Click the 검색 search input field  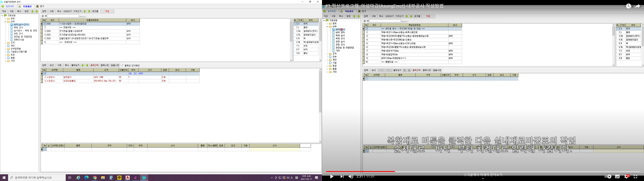(x=63, y=16)
